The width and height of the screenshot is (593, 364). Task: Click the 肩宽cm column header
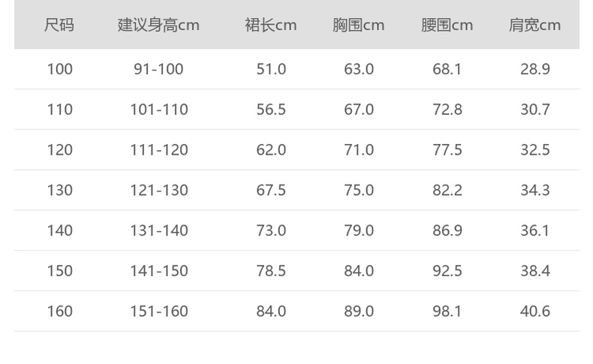pos(534,25)
